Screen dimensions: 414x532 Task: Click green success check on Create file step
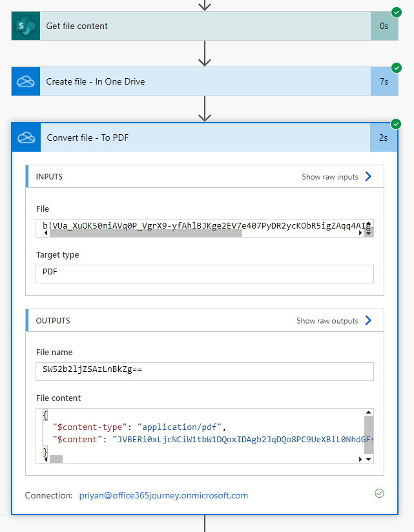(397, 68)
